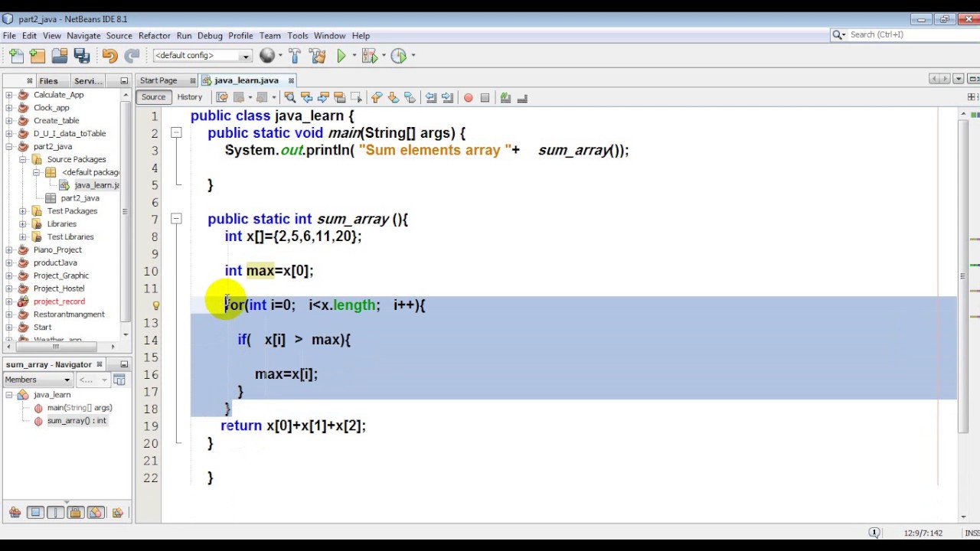Click the Profile Project clock icon

pyautogui.click(x=398, y=55)
